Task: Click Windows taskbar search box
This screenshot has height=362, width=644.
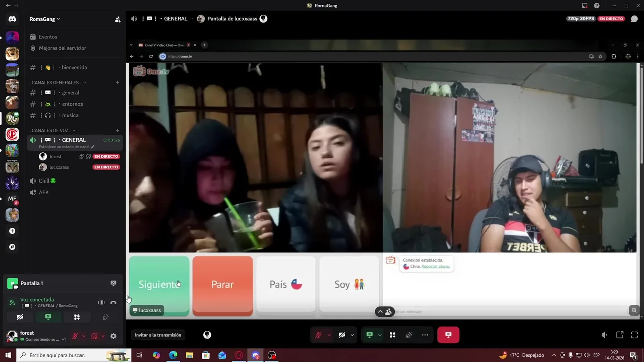Action: point(73,355)
